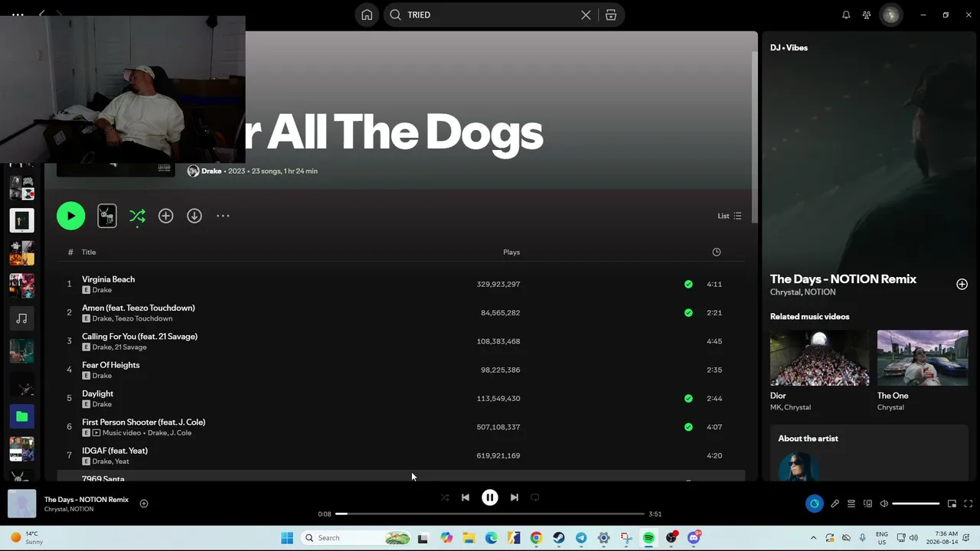The width and height of the screenshot is (980, 551).
Task: Open The Days - NOTION Remix title in side panel
Action: click(843, 279)
